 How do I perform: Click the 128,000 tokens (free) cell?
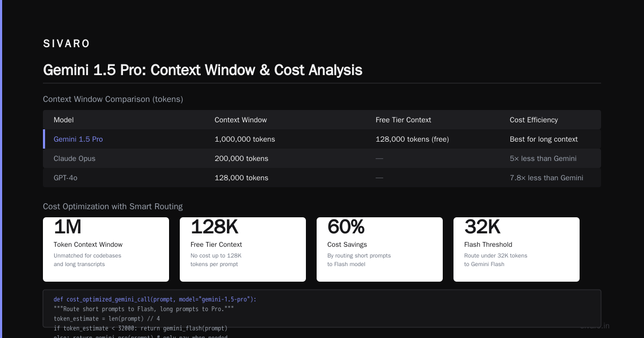tap(412, 139)
